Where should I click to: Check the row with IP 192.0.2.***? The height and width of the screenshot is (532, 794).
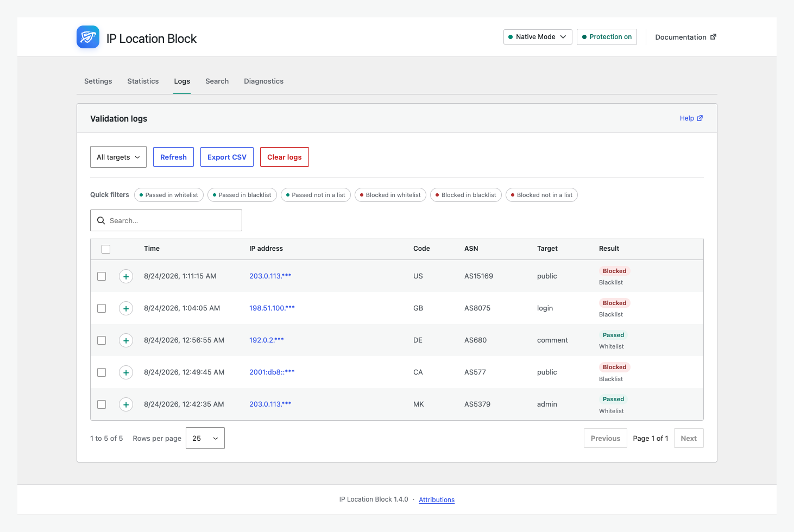[102, 340]
